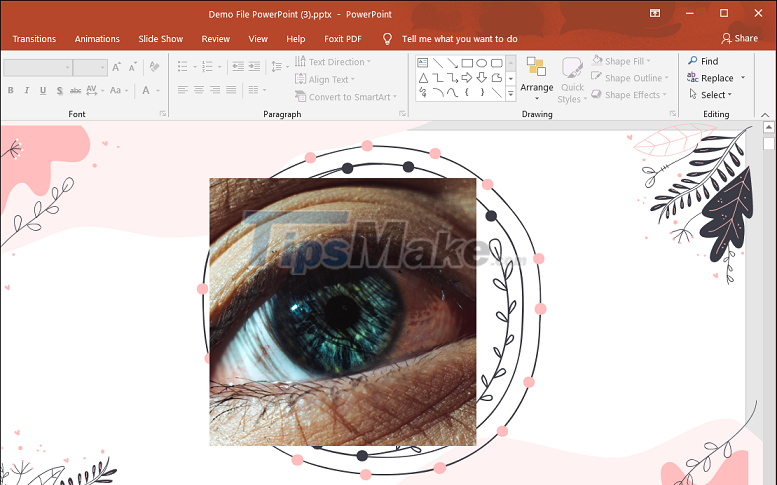This screenshot has height=485, width=777.
Task: Select the Elbow Arrow Connector shape
Action: [x=452, y=78]
